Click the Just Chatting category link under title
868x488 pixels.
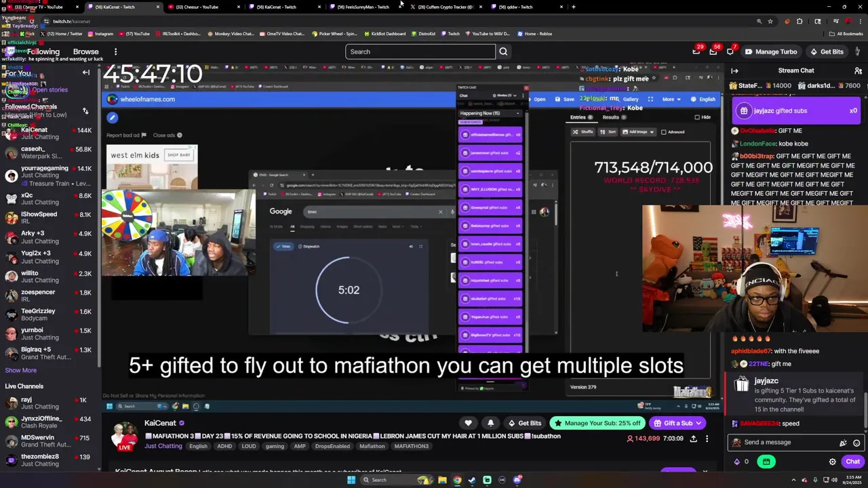[163, 446]
